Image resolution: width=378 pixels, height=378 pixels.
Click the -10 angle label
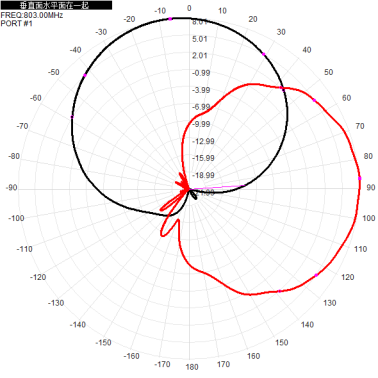point(160,11)
